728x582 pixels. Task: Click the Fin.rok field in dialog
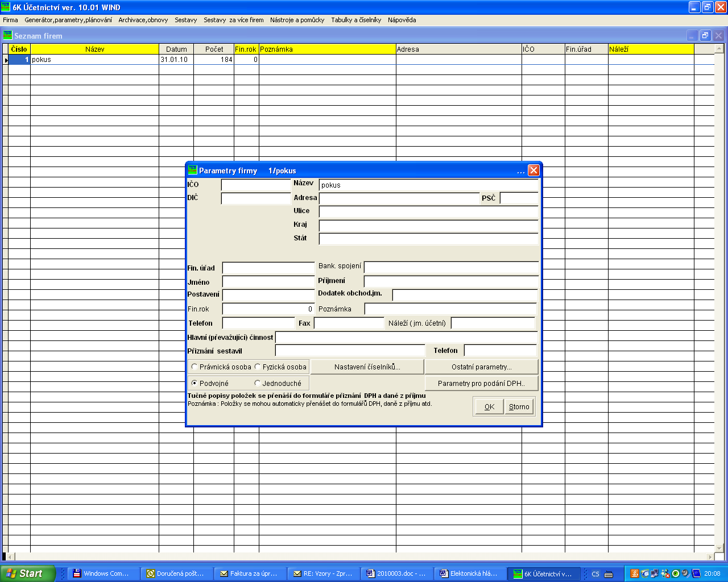[268, 309]
